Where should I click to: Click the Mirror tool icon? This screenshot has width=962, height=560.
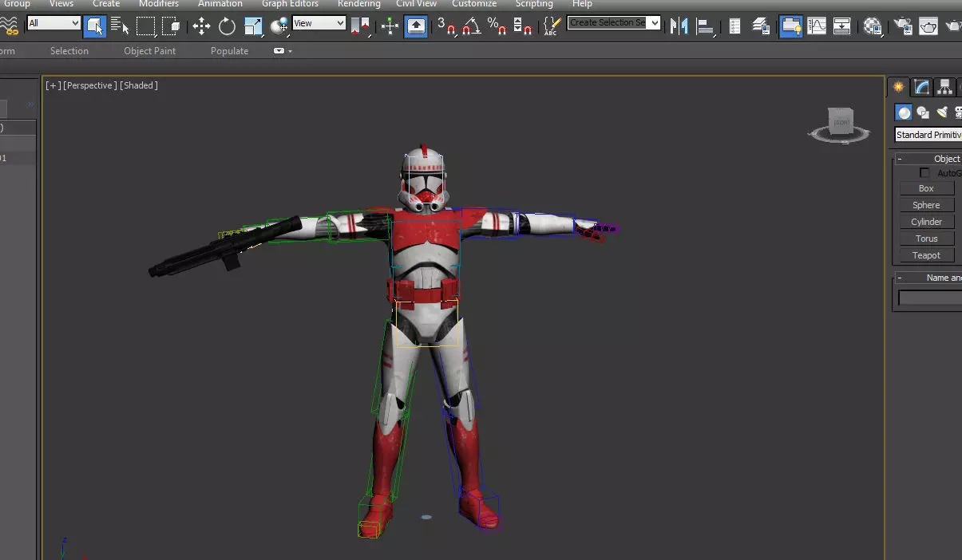pyautogui.click(x=679, y=26)
